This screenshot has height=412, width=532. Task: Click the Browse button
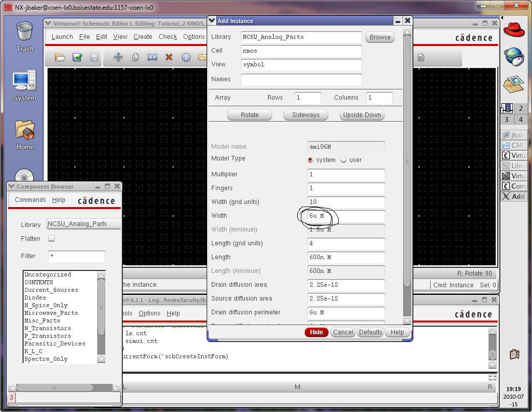[x=380, y=37]
